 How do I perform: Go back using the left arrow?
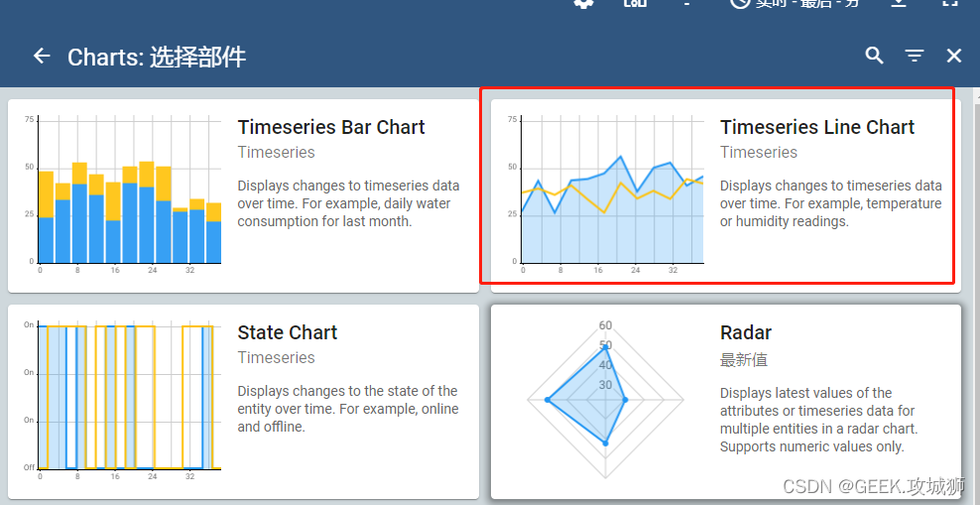point(42,57)
